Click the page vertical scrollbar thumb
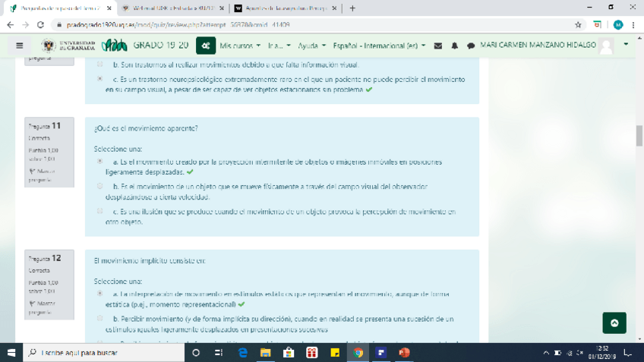The width and height of the screenshot is (644, 362). click(x=639, y=135)
